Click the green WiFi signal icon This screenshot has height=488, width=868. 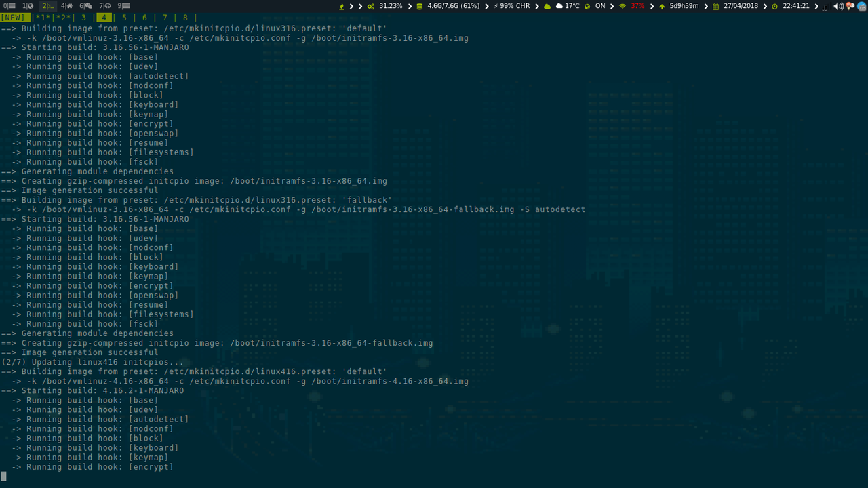(622, 6)
